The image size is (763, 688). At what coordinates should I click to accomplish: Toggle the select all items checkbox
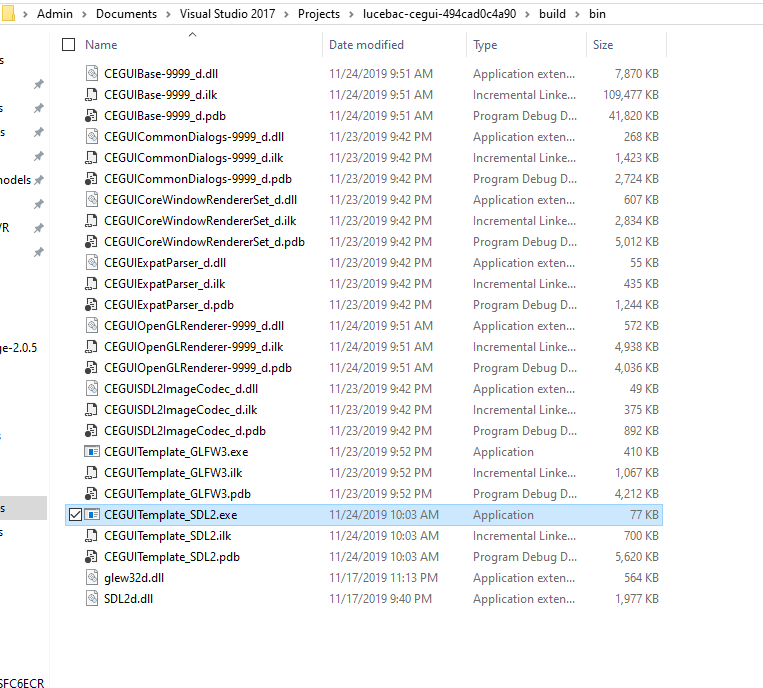click(x=69, y=45)
